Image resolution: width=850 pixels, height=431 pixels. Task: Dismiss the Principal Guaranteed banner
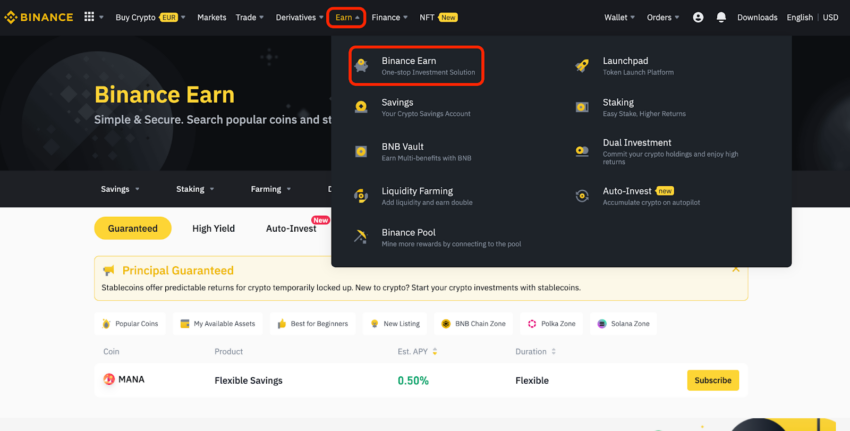[x=736, y=269]
